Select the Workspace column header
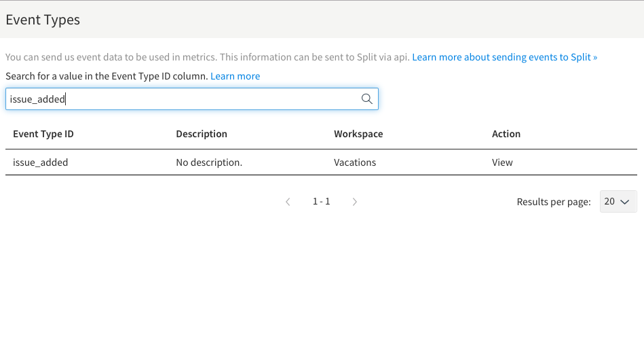644x337 pixels. point(358,134)
